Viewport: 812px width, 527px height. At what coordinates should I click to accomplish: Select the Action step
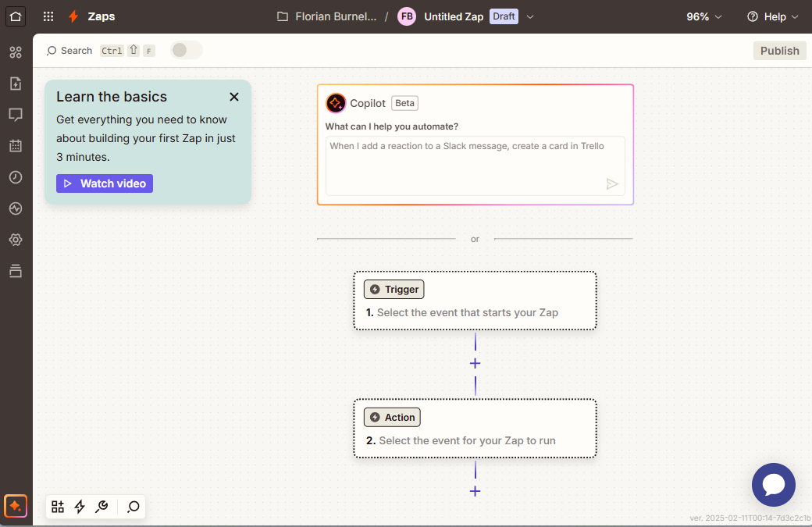475,429
